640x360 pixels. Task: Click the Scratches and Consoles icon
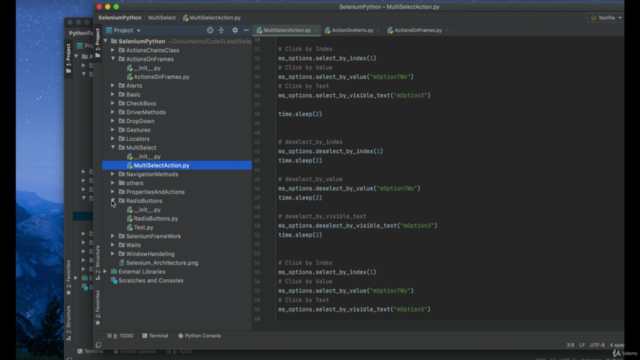pos(114,280)
